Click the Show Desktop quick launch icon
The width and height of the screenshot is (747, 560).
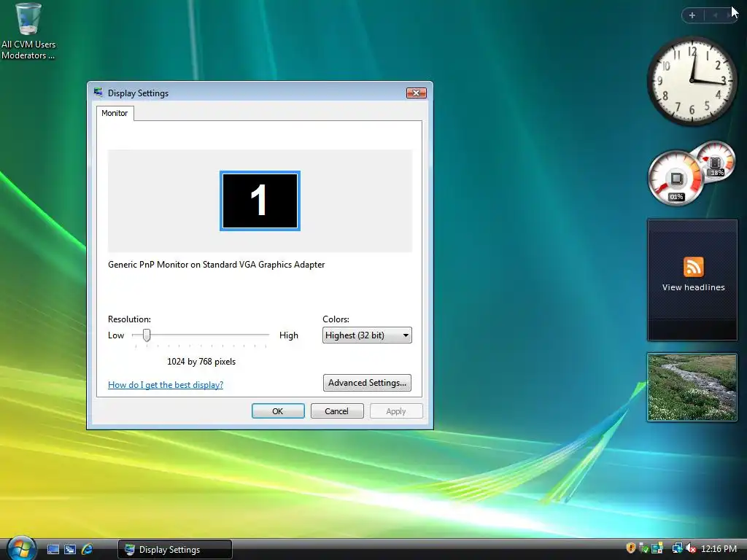(53, 550)
